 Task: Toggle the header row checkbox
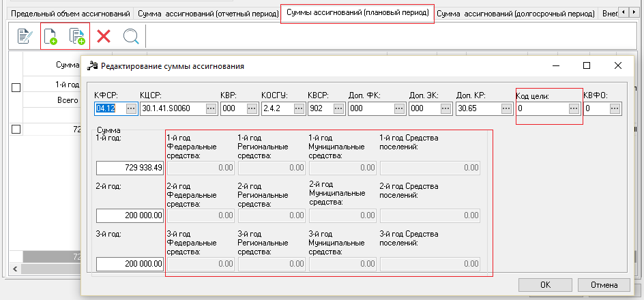pos(16,87)
